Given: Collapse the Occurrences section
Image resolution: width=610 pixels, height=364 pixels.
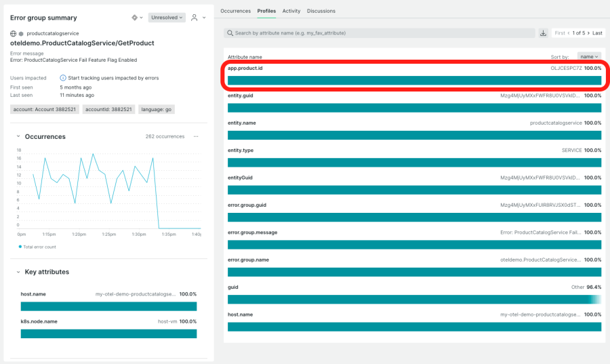Looking at the screenshot, I should [18, 136].
